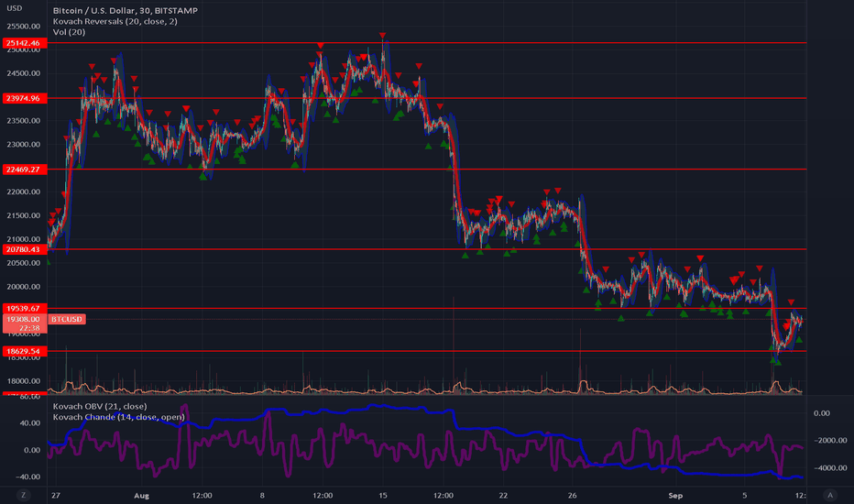Open the USD currency selector

point(14,8)
